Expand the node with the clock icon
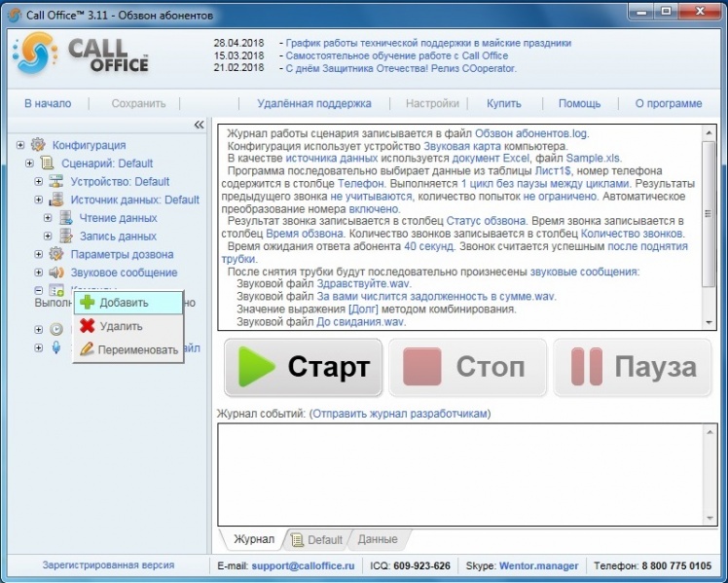This screenshot has height=583, width=728. point(39,330)
